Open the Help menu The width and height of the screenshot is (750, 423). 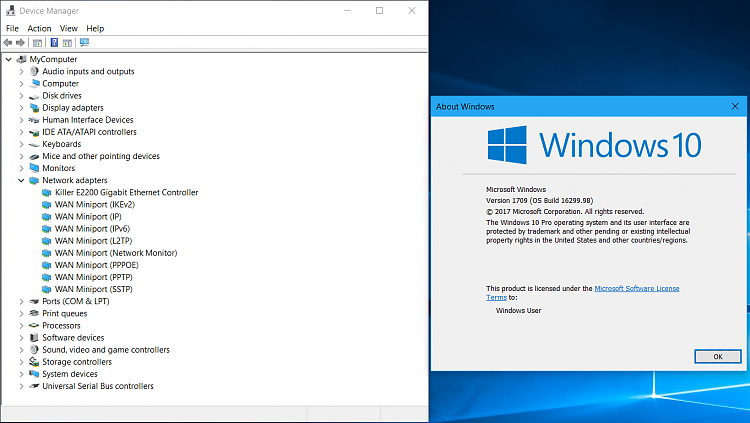(95, 28)
